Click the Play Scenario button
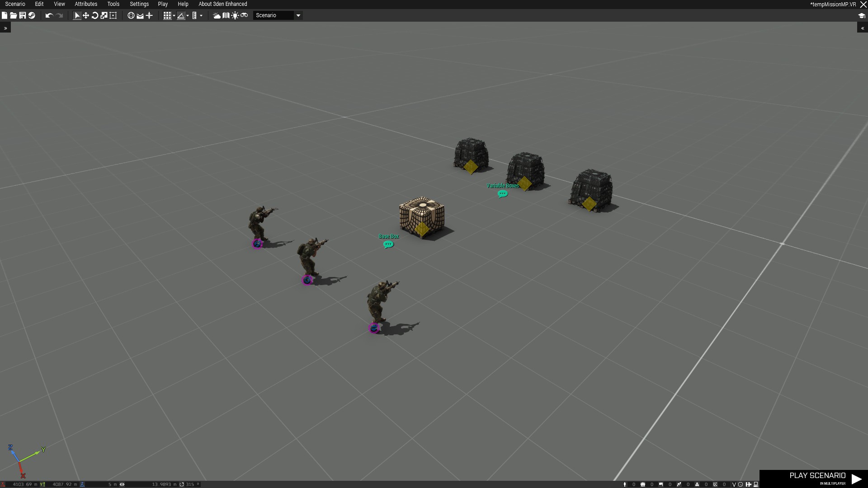Screen dimensions: 868x488 817,478
